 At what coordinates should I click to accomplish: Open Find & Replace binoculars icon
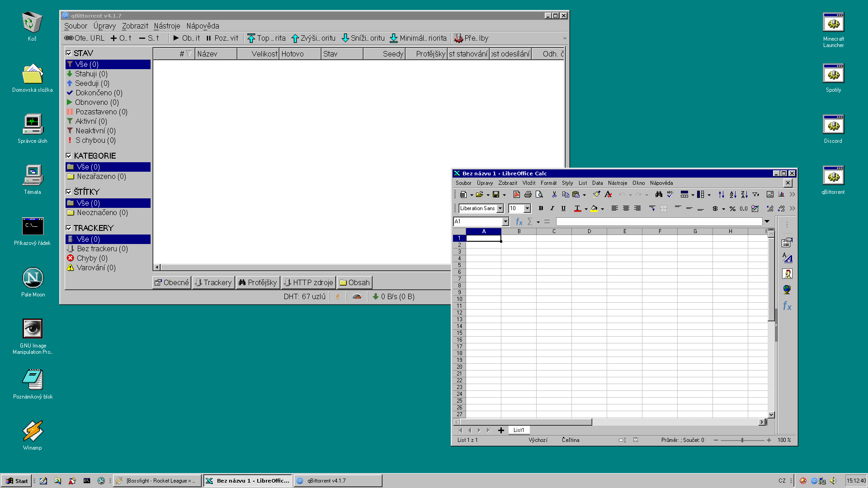(659, 194)
